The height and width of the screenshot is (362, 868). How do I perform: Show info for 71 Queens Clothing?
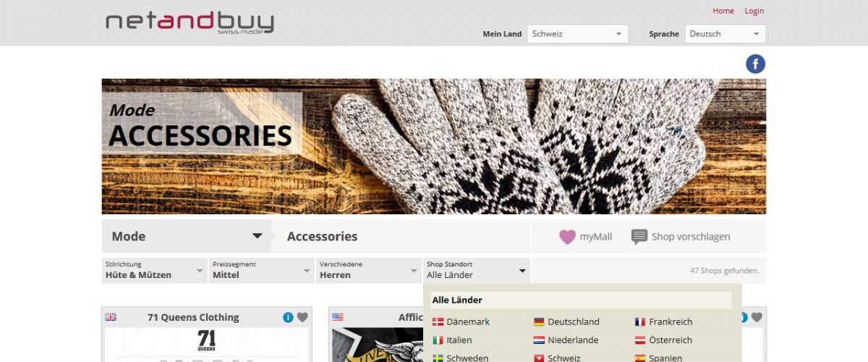pos(288,317)
